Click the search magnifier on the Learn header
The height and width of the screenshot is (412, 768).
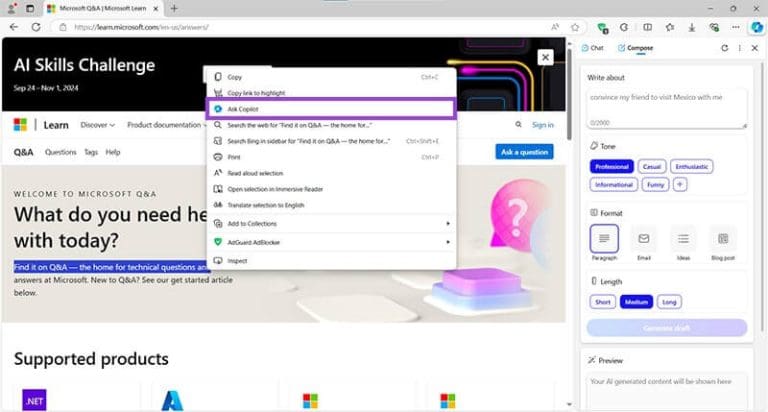(x=518, y=125)
